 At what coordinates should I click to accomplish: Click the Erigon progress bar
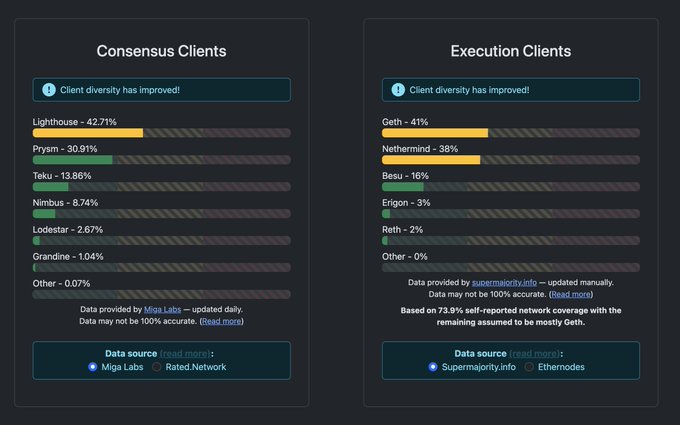point(511,213)
